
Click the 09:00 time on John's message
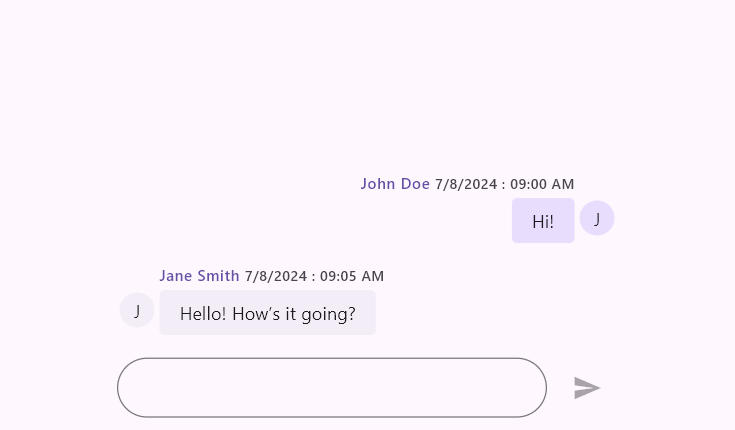(x=529, y=184)
